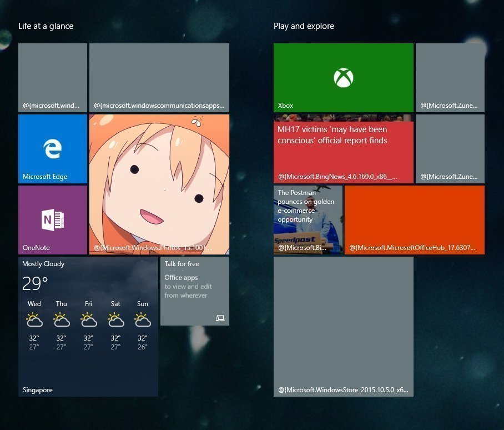The height and width of the screenshot is (430, 504).
Task: Open the large gray WindowsStore tile
Action: 343,327
